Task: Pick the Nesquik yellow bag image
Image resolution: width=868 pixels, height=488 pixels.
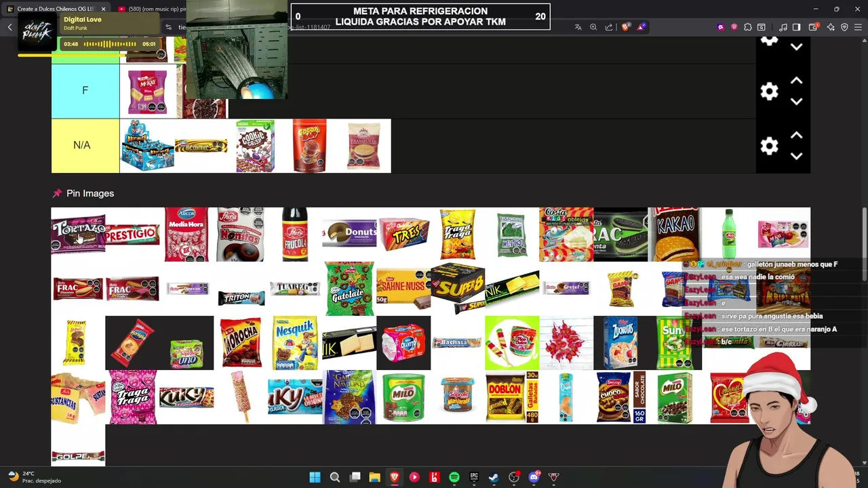Action: [295, 343]
